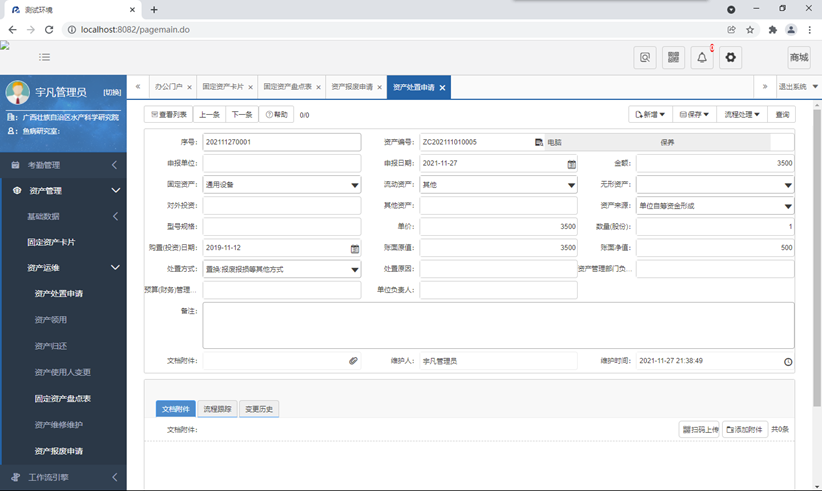Screen dimensions: 822x491
Task: Click 查询 button
Action: tap(782, 114)
